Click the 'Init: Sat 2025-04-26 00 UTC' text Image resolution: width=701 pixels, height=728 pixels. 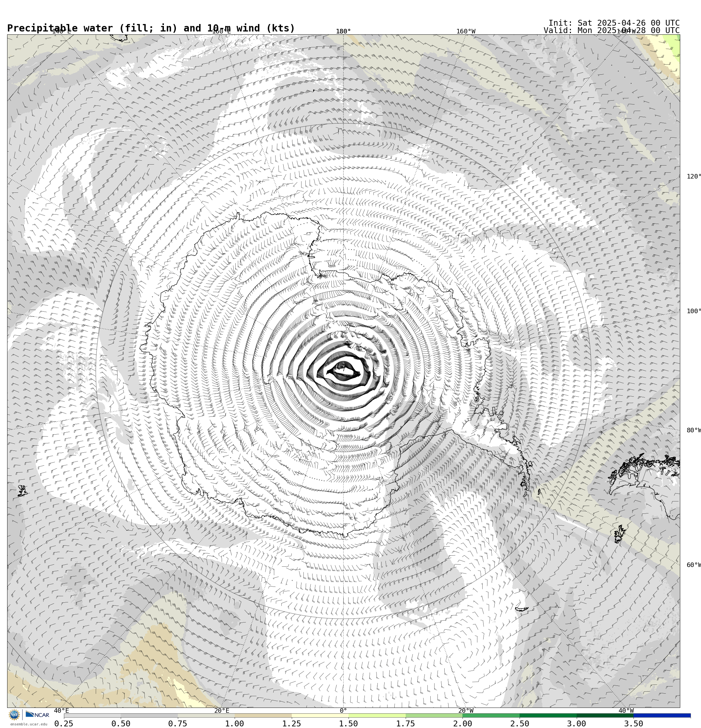coord(614,23)
